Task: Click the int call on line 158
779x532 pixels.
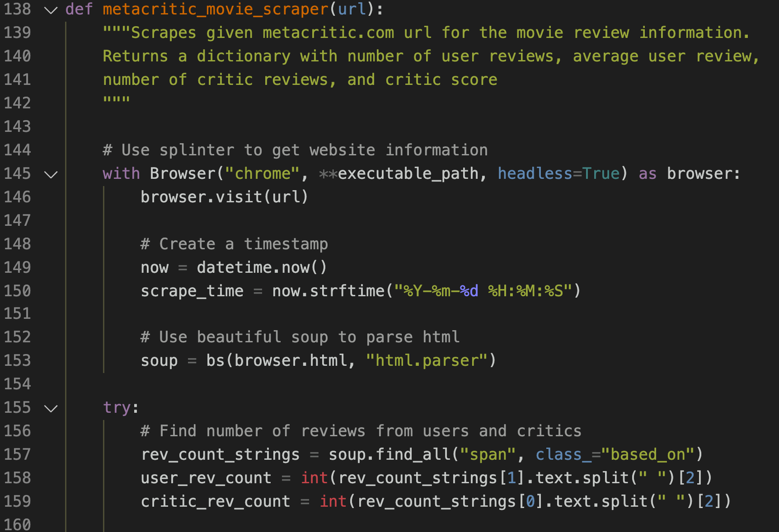Action: click(x=314, y=478)
